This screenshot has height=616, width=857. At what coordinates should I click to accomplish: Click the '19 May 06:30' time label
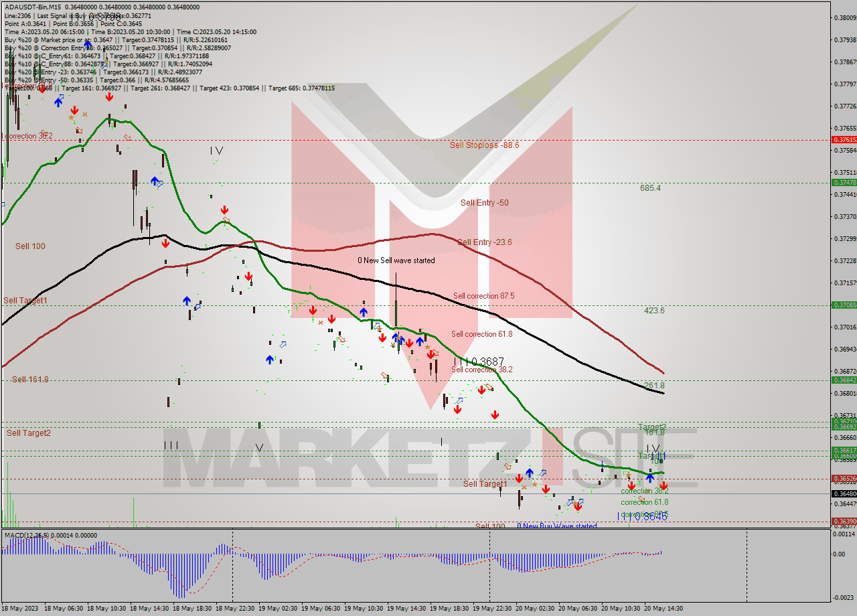click(321, 608)
